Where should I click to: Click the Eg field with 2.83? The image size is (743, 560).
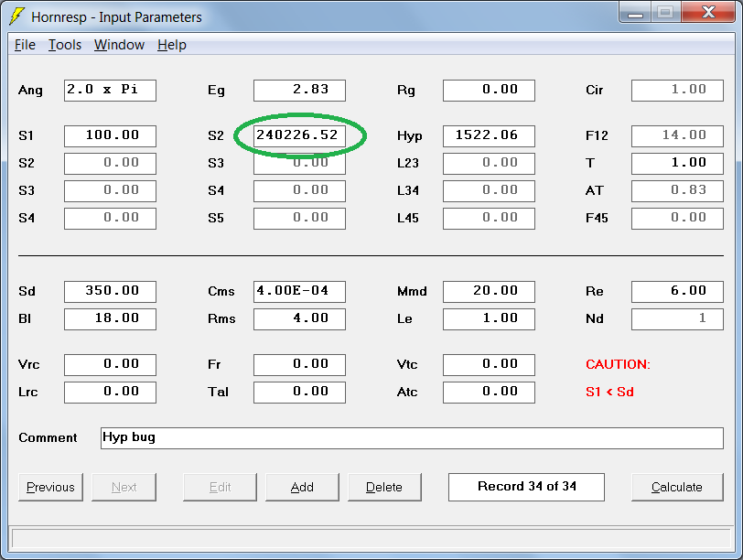pos(299,90)
